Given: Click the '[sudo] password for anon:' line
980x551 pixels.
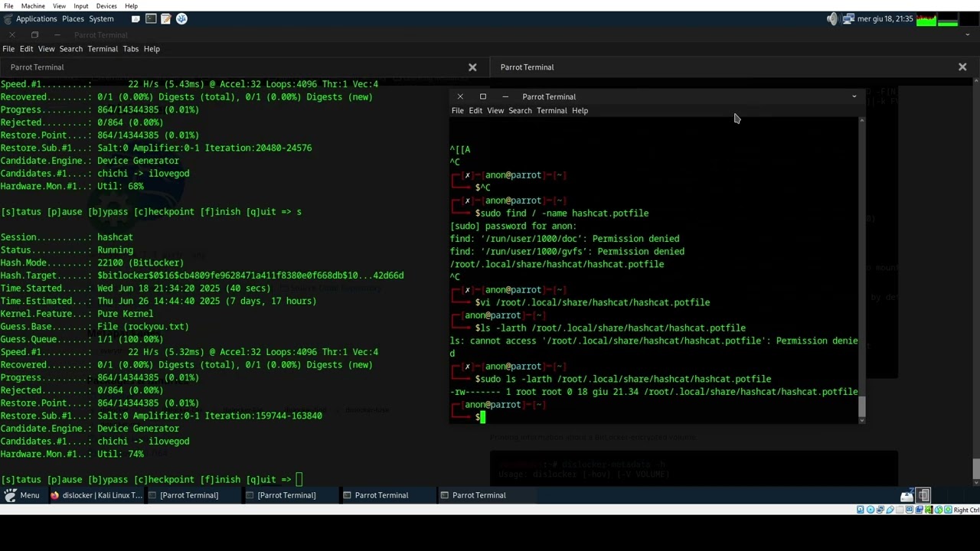Looking at the screenshot, I should pos(513,226).
